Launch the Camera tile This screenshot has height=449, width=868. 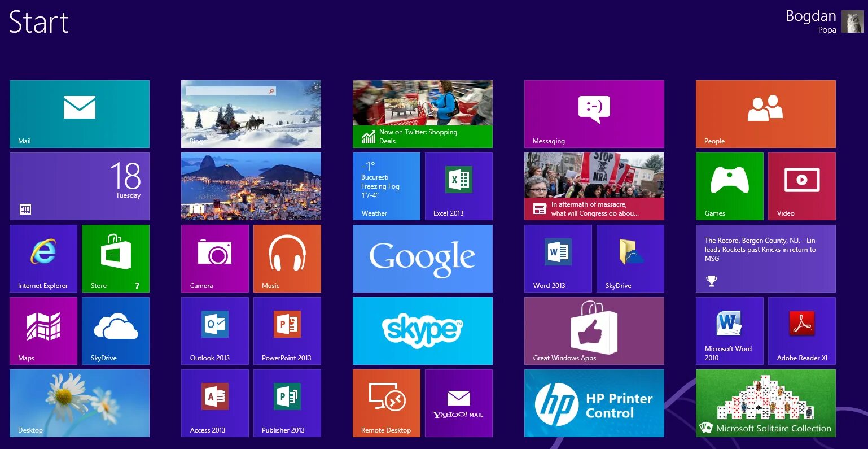click(x=215, y=259)
